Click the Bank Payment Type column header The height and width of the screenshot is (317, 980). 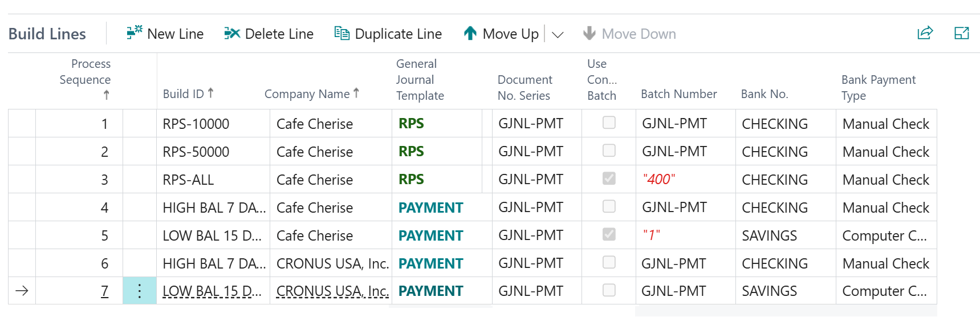point(878,87)
